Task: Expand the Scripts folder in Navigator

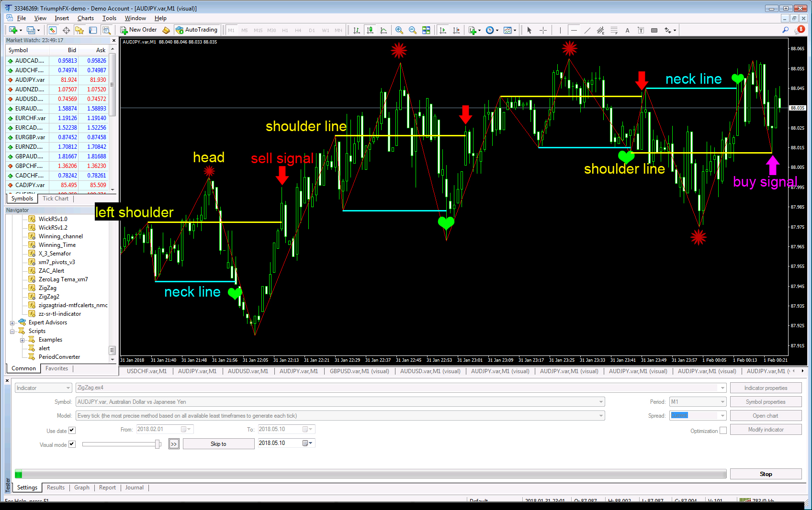Action: click(x=13, y=331)
